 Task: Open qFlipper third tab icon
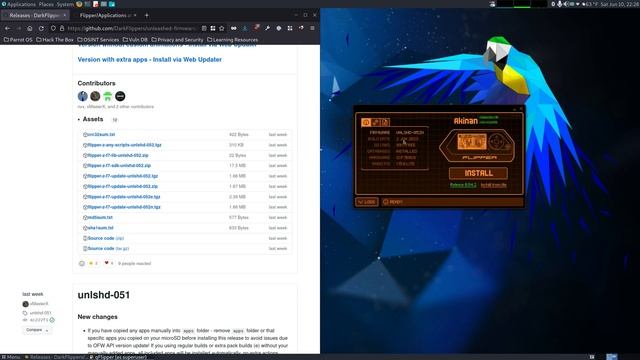coord(385,122)
